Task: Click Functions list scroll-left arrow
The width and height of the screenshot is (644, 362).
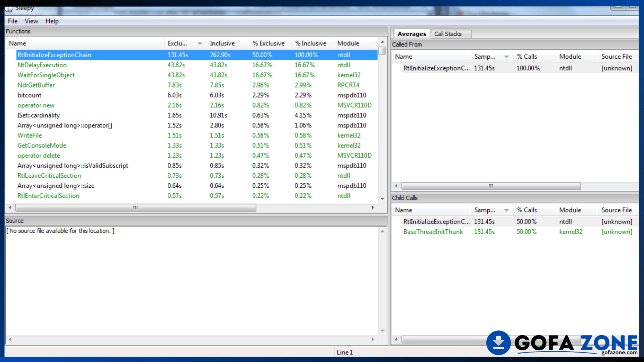Action: [10, 208]
